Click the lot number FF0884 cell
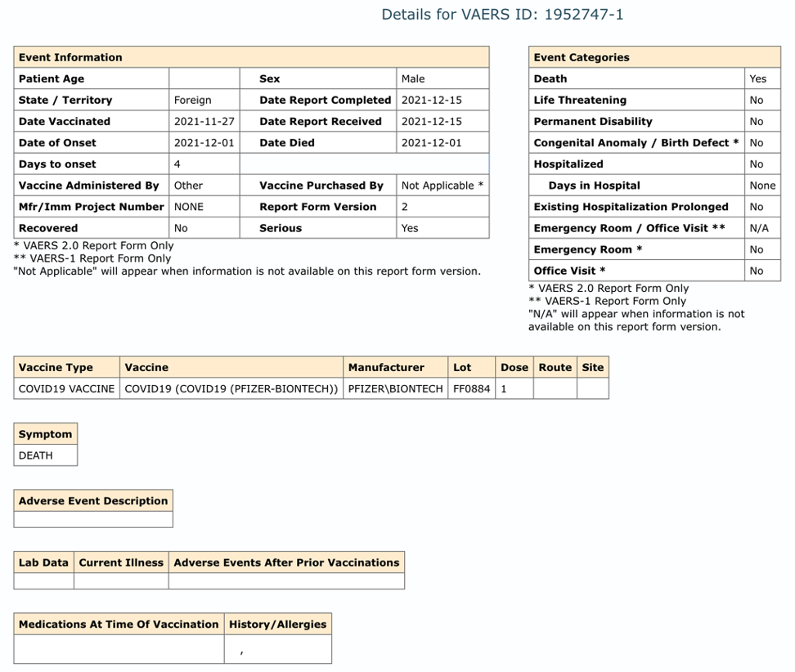This screenshot has height=672, width=795. 471,389
